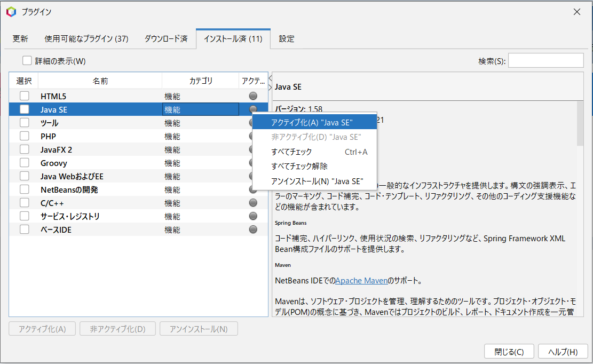Viewport: 593px width, 364px height.
Task: Close the プラグイン window with X
Action: [x=577, y=12]
